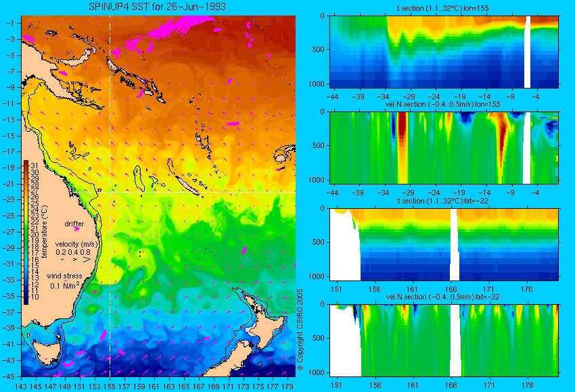Select the "wind stress" legend label
The height and width of the screenshot is (392, 575).
tap(64, 276)
